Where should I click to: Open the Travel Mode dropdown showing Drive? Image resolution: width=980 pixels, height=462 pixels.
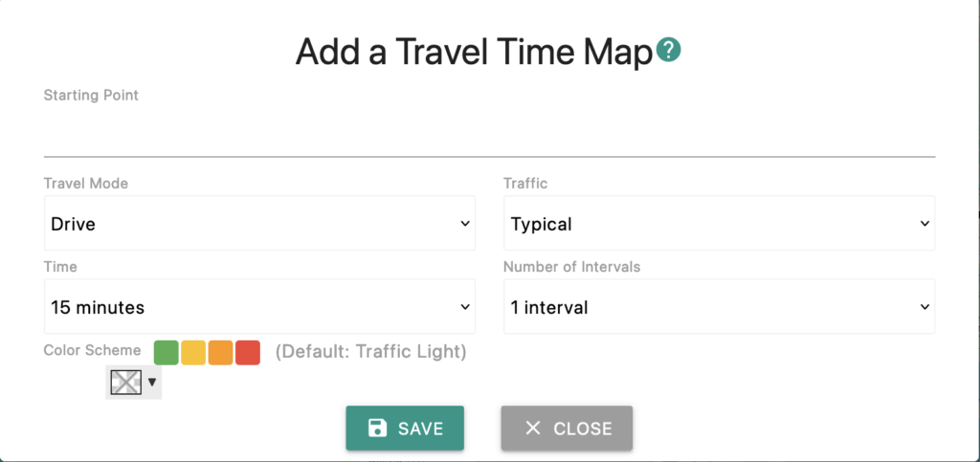click(259, 224)
